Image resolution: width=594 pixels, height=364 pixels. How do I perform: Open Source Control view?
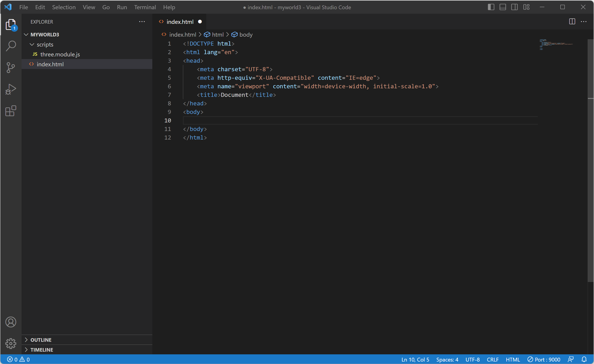tap(11, 67)
